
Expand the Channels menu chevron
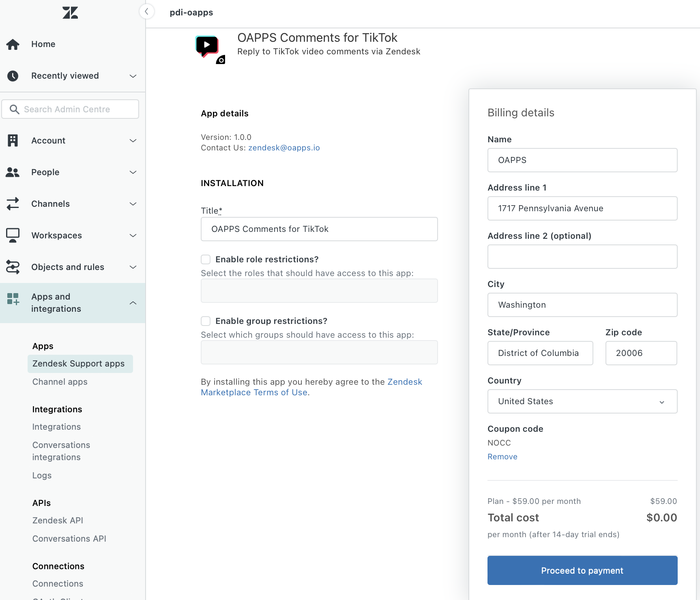tap(133, 204)
